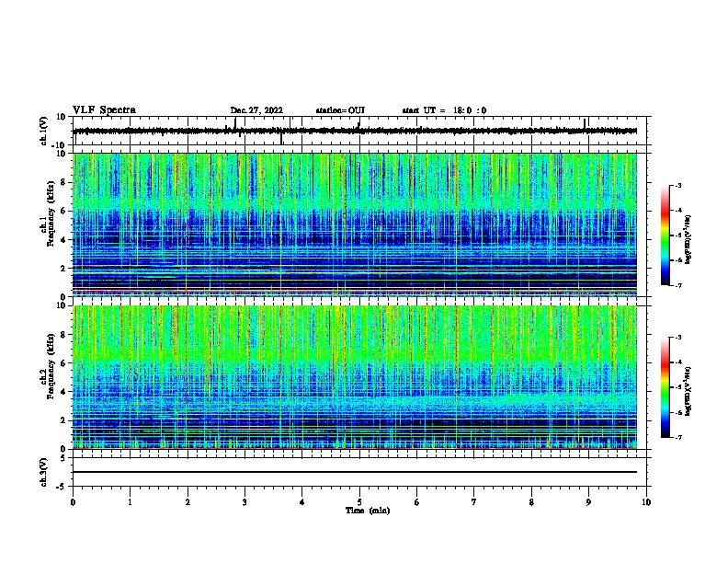This screenshot has height=563, width=728.
Task: Click the "-3" label on ch.1 color scale
Action: coord(677,185)
